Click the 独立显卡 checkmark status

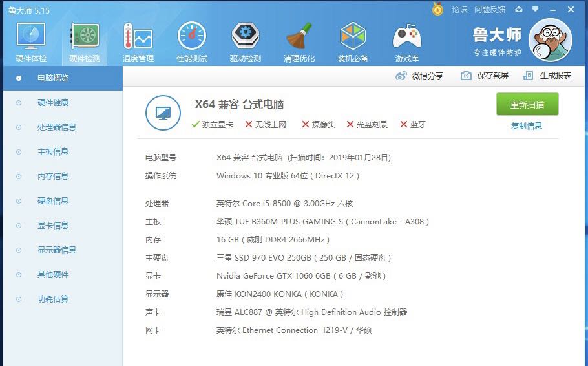point(212,125)
